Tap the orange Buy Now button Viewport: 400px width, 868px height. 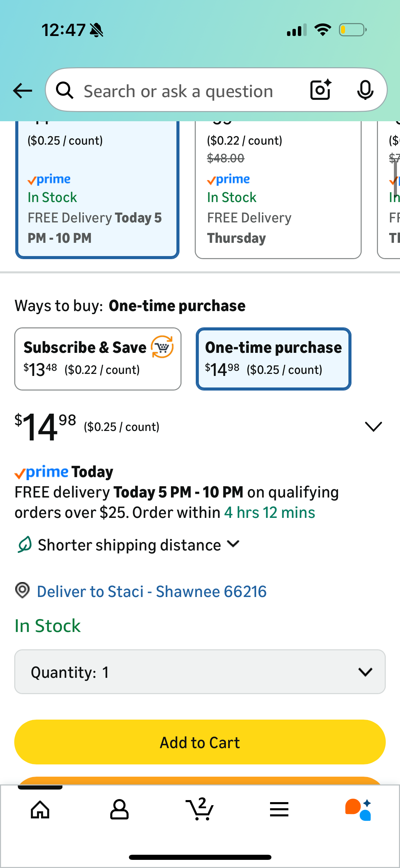click(x=200, y=780)
